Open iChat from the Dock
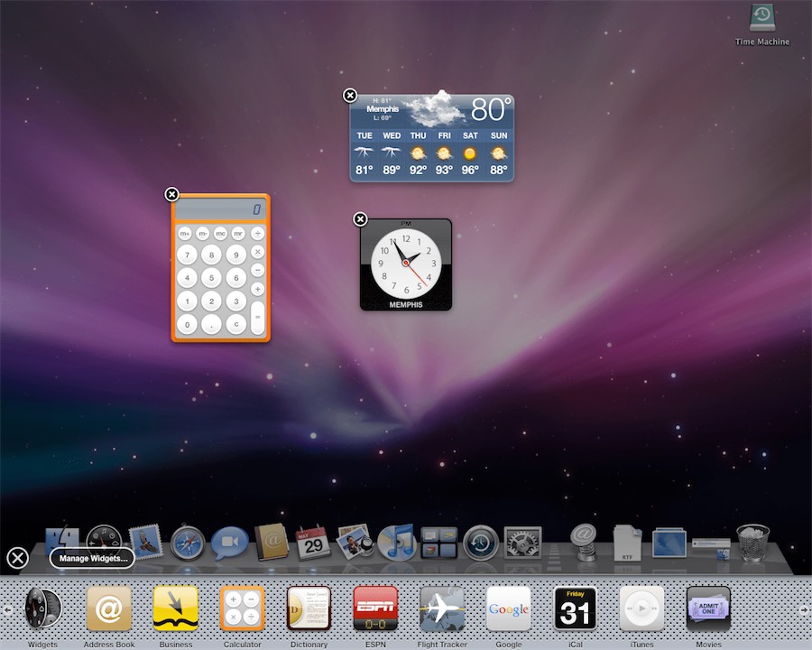The height and width of the screenshot is (650, 812). click(x=229, y=543)
